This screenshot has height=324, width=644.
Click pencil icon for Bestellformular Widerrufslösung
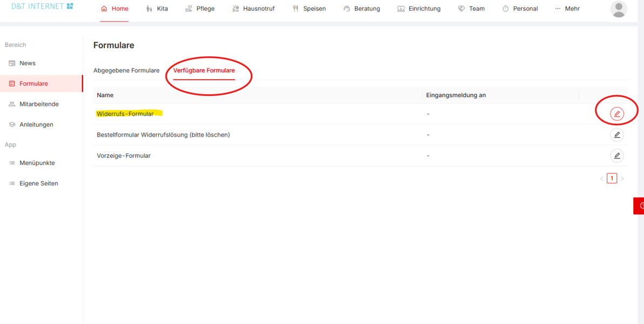click(x=616, y=134)
